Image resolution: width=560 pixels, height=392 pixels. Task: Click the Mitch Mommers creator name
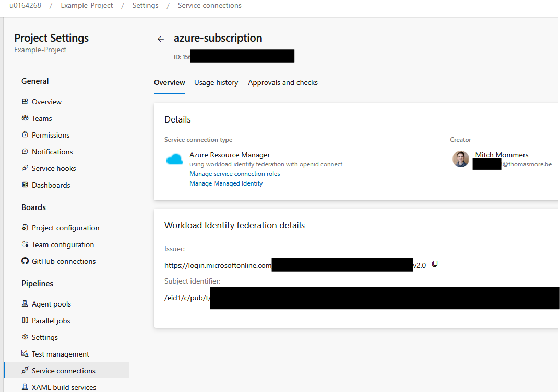click(502, 155)
